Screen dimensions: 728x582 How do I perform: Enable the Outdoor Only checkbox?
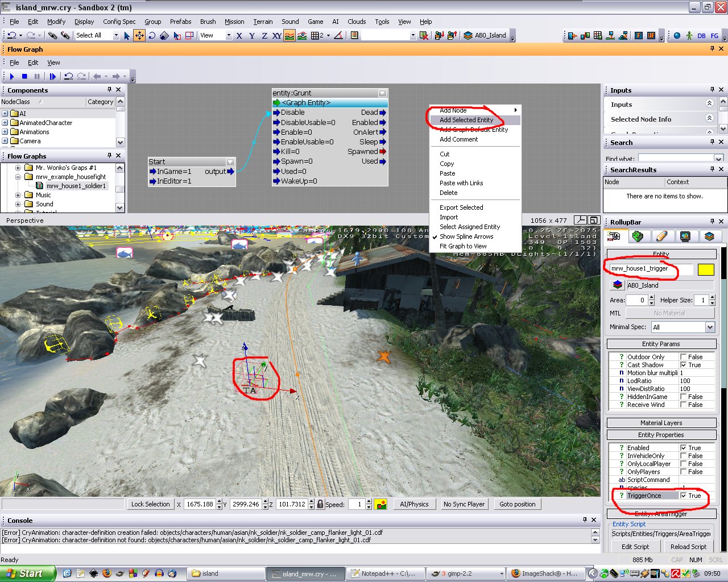[x=684, y=357]
